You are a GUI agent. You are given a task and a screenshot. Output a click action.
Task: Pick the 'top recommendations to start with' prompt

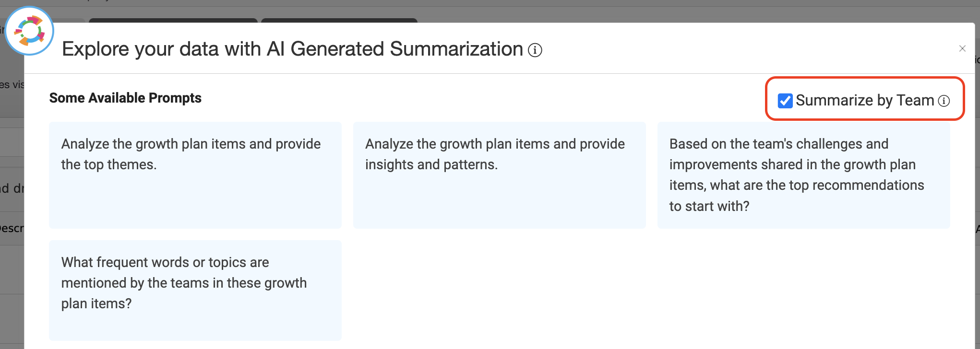pos(803,175)
